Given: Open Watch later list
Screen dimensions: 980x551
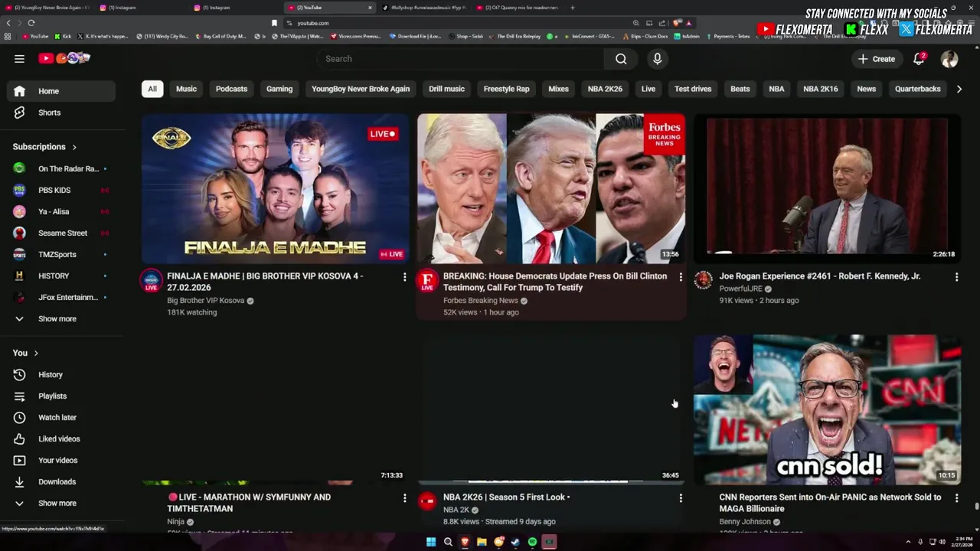Looking at the screenshot, I should click(x=61, y=417).
